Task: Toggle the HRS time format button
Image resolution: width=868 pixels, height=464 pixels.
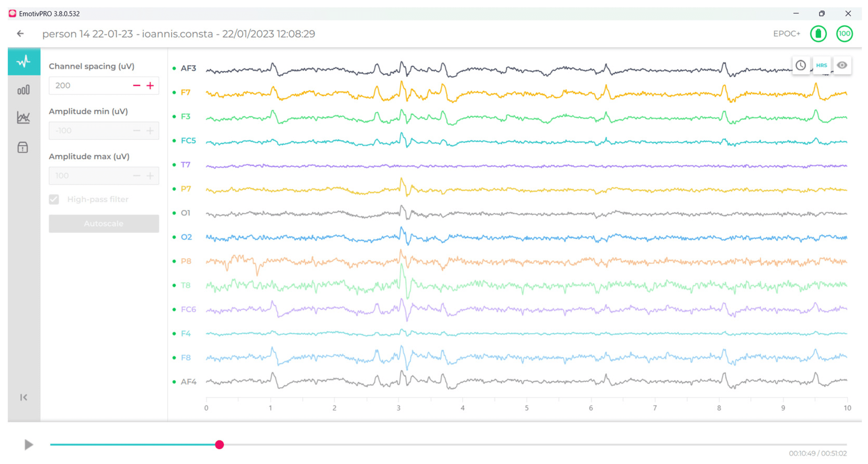Action: (821, 65)
